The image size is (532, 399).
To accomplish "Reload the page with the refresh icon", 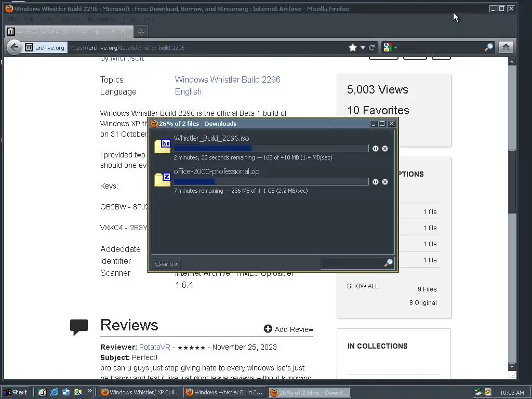I will (x=371, y=47).
